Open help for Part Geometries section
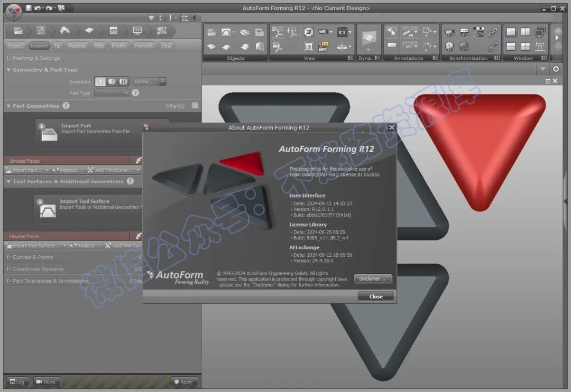The height and width of the screenshot is (392, 571). [x=66, y=106]
